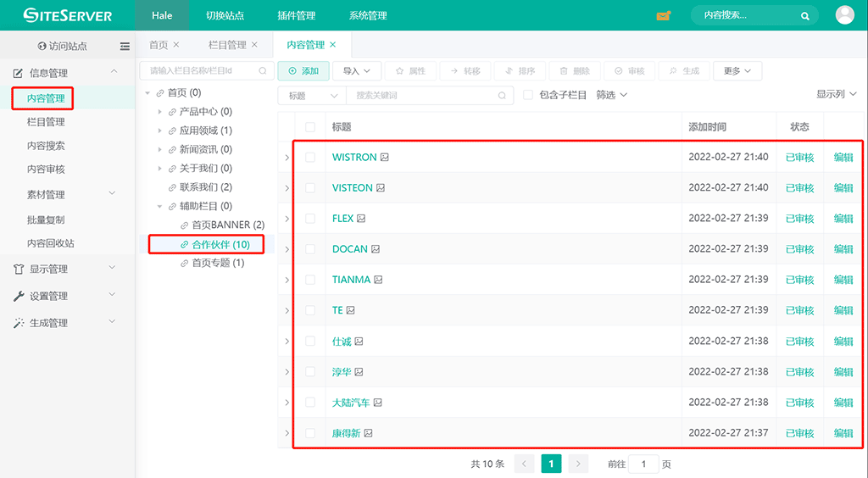Click the channel search magnifier icon
This screenshot has width=868, height=478.
click(x=263, y=71)
